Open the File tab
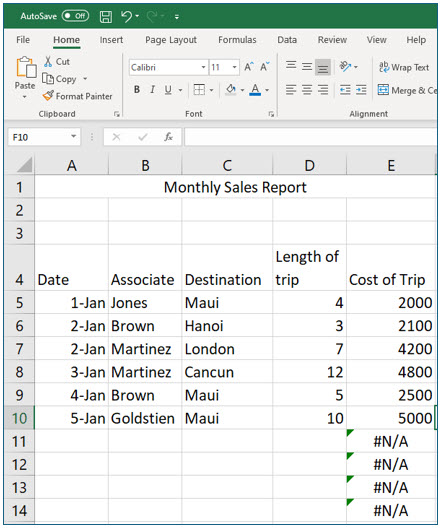The image size is (440, 528). point(23,40)
